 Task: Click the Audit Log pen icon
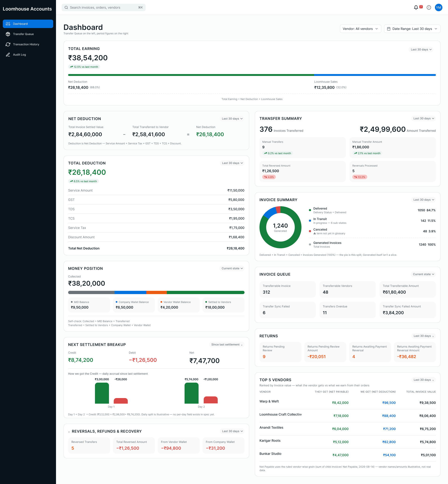[x=8, y=55]
